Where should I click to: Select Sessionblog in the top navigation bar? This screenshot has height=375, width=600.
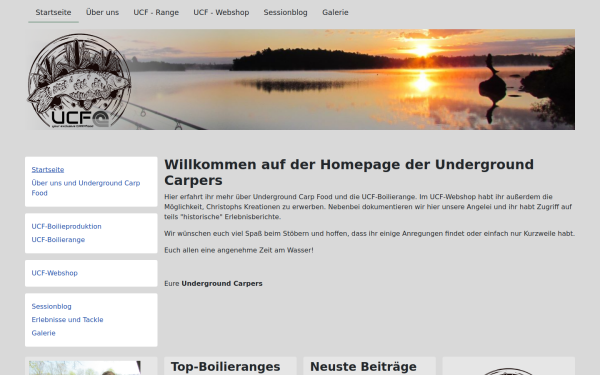point(285,12)
